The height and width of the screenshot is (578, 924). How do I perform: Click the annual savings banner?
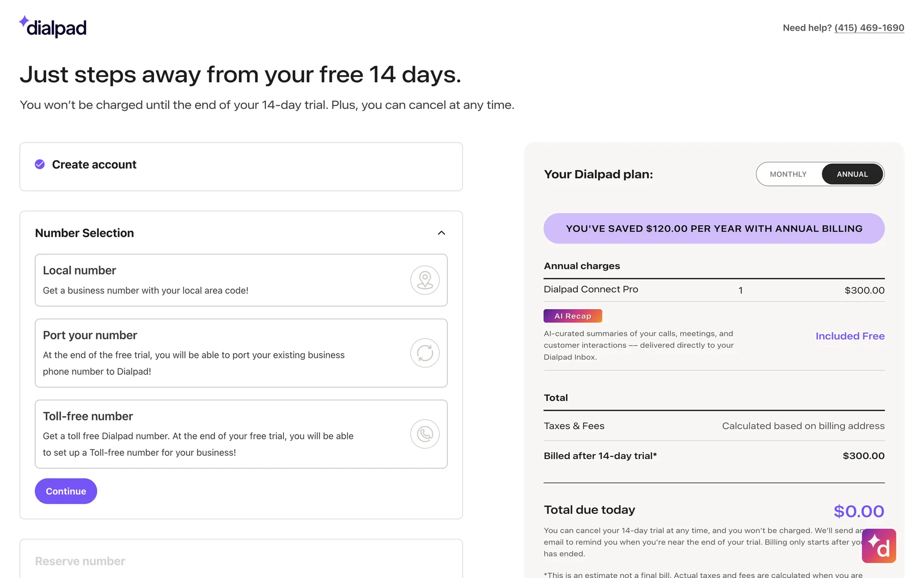(714, 229)
